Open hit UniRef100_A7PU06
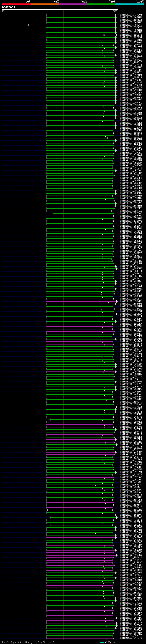Screen dimensions: 146x644 pos(131,15)
